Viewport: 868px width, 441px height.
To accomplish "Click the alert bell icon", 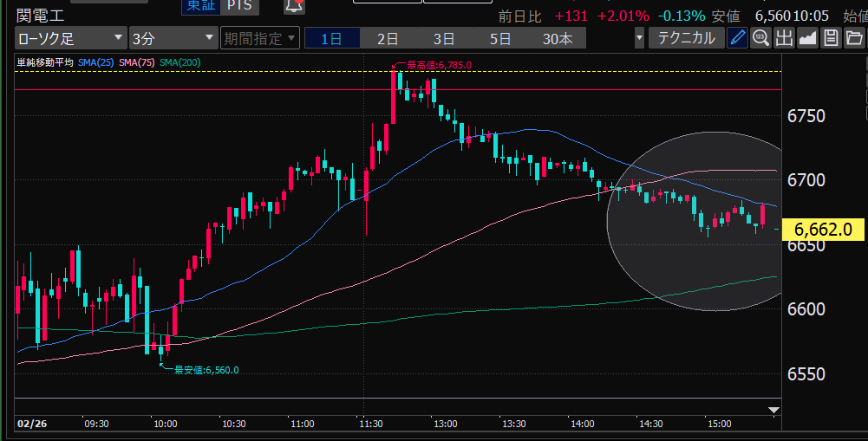I will pos(294,5).
